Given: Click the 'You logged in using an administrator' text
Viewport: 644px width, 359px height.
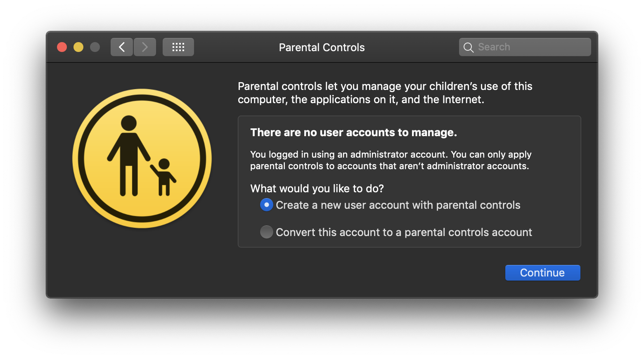Looking at the screenshot, I should coord(391,160).
